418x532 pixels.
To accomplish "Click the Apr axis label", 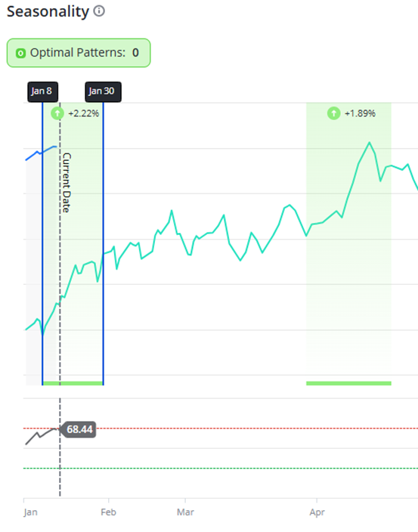I will coord(317,512).
